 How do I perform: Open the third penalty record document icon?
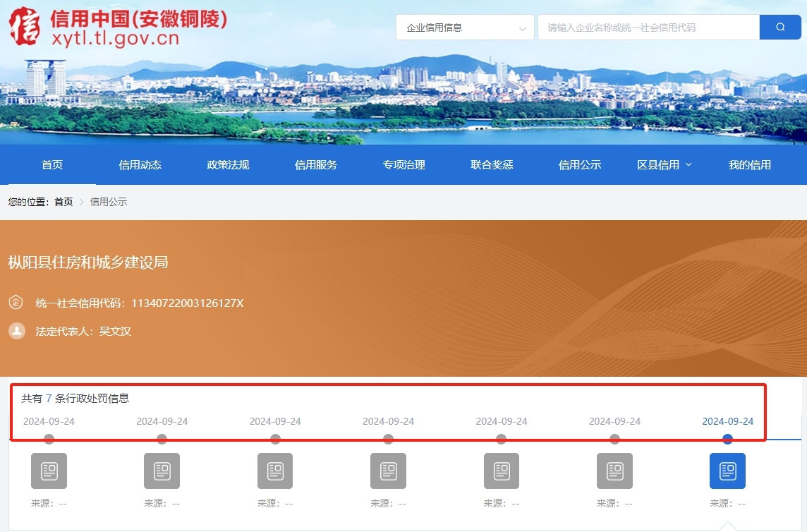coord(275,471)
